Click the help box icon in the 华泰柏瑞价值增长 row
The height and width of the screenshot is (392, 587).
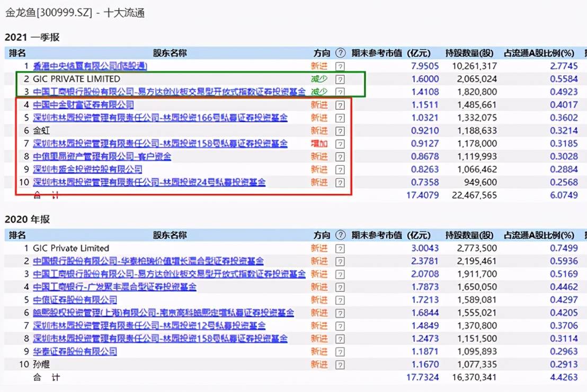click(340, 261)
